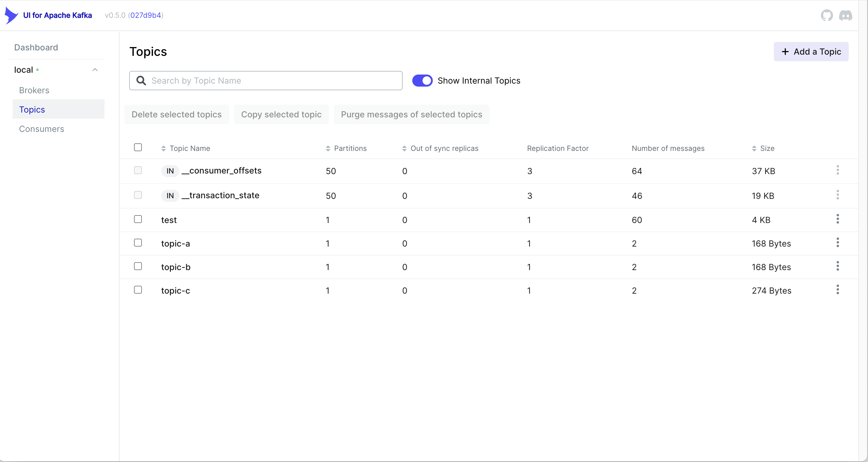Open the Discord community icon
868x462 pixels.
pos(845,15)
